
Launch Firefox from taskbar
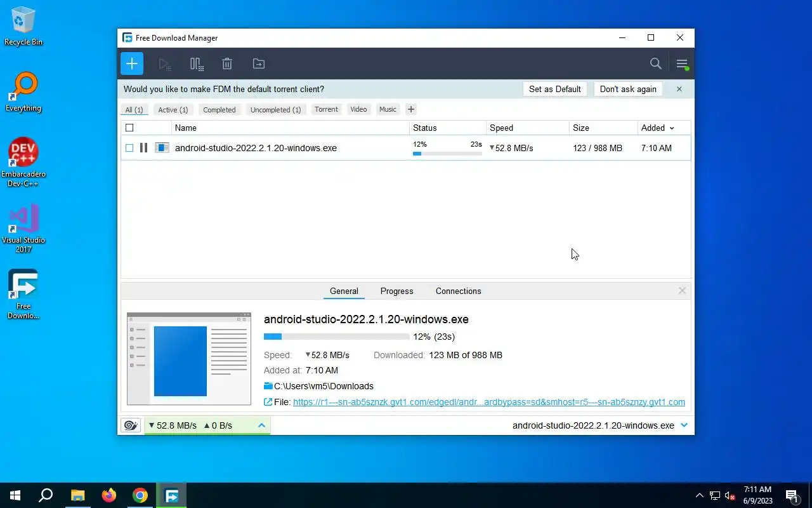109,495
